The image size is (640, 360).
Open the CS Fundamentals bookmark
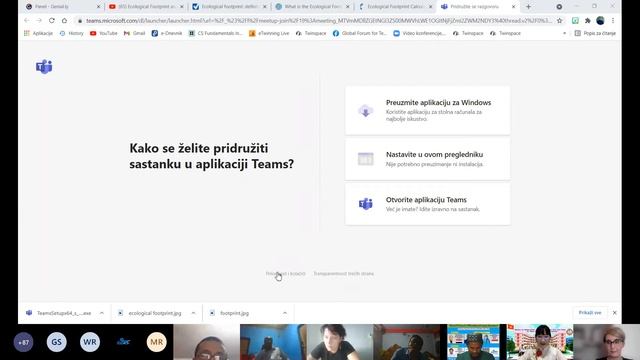(216, 33)
